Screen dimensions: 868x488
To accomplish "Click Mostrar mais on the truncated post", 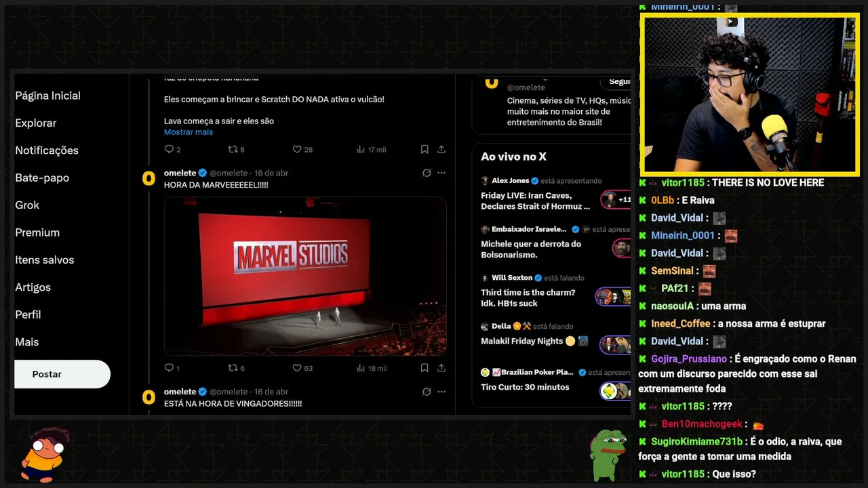I will (189, 132).
